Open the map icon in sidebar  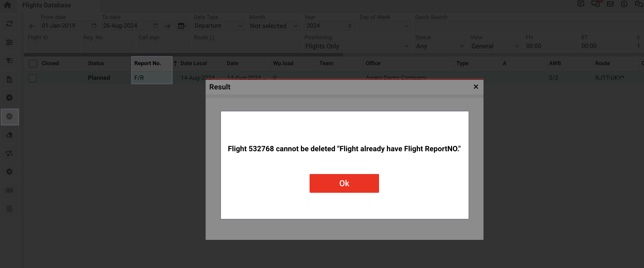[x=9, y=190]
